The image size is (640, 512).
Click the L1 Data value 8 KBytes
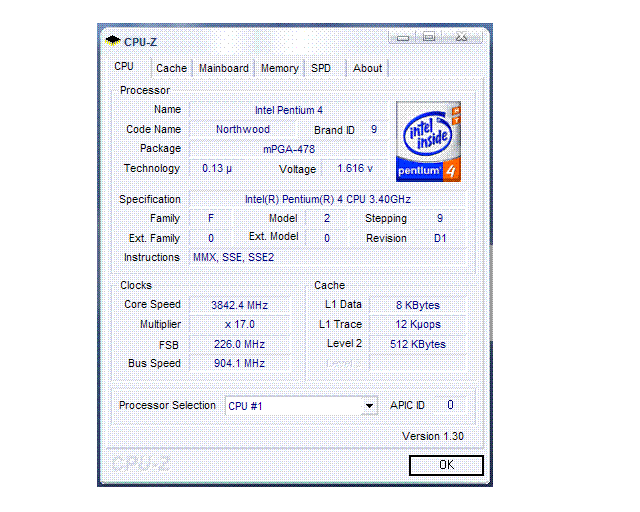[418, 305]
